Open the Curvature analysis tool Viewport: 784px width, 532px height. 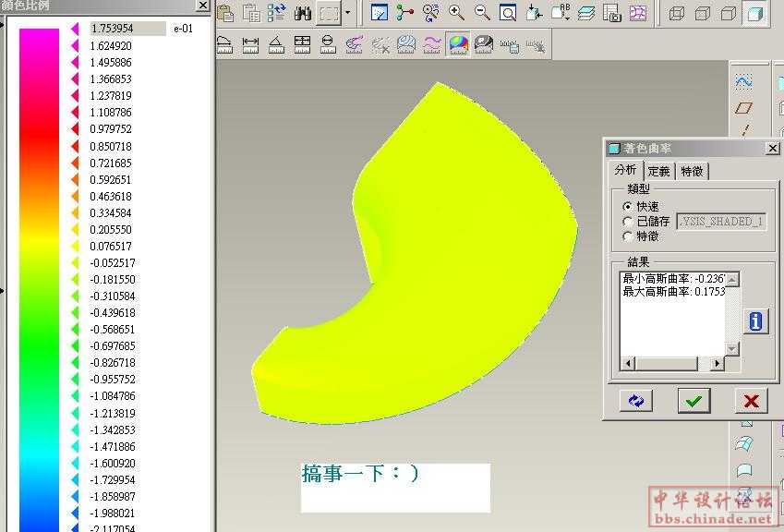click(355, 44)
